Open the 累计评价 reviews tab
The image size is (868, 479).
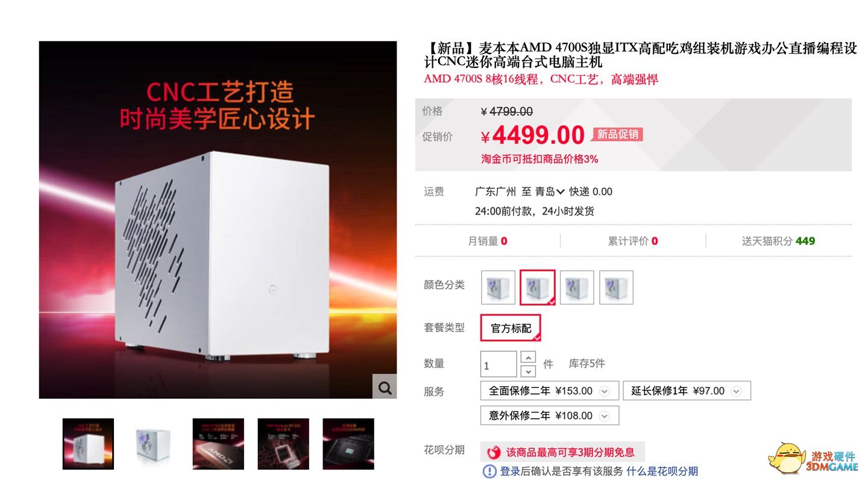coord(633,241)
